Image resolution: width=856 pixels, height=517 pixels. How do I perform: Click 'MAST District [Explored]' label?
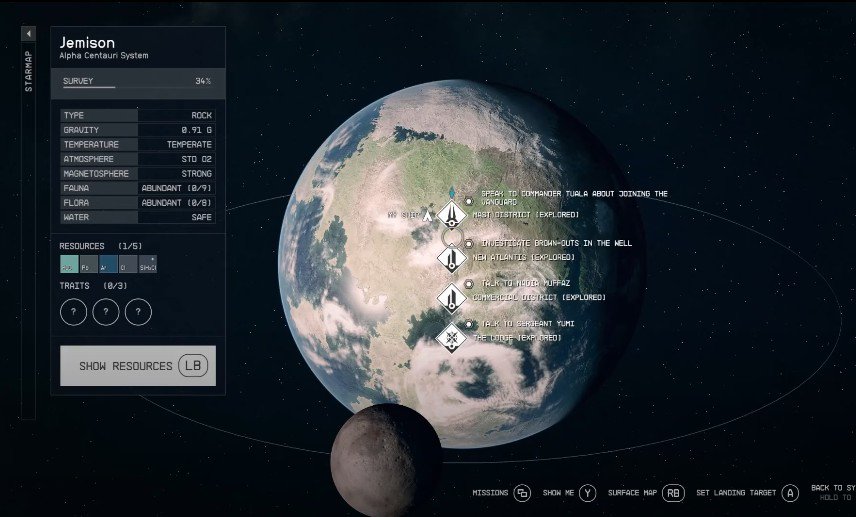526,215
